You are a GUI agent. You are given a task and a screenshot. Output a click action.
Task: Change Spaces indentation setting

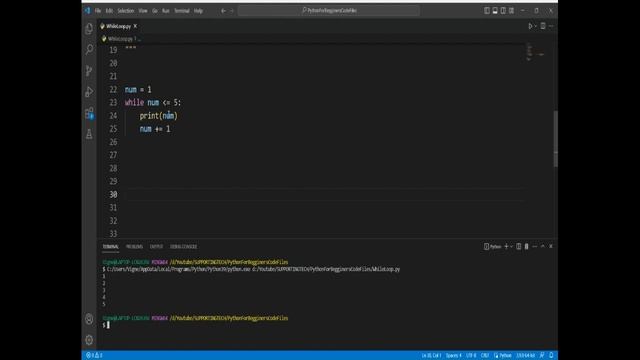click(x=453, y=356)
